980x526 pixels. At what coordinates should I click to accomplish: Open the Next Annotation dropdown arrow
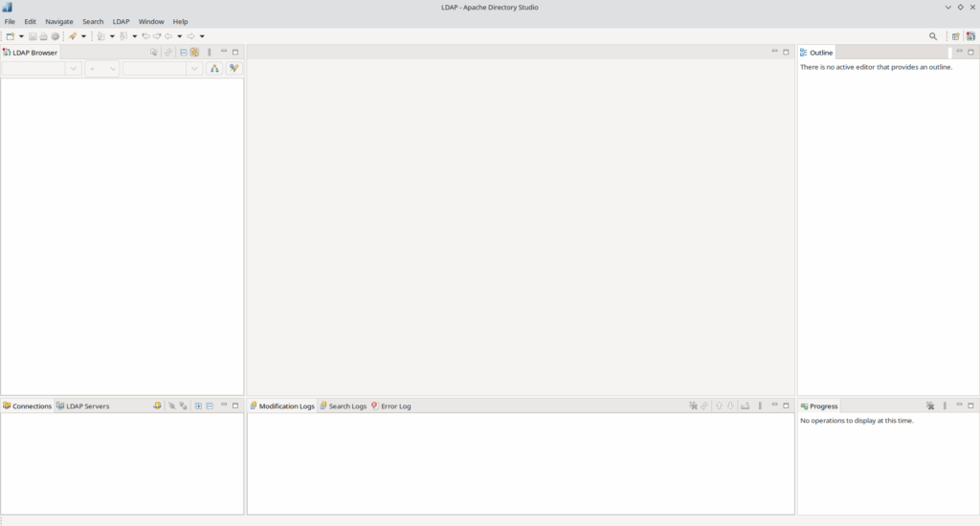pyautogui.click(x=113, y=36)
